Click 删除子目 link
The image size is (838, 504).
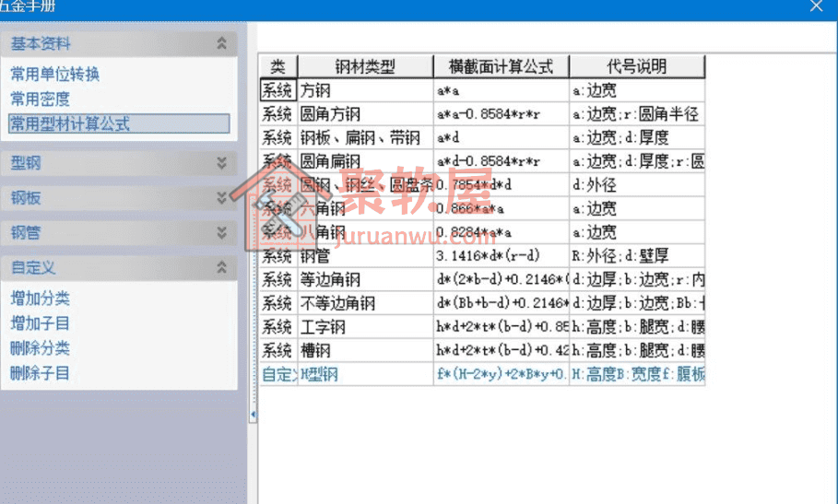(40, 373)
